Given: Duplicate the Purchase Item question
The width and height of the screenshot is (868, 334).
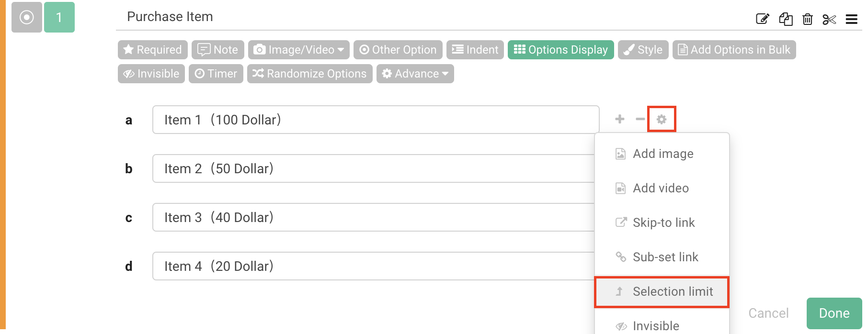Looking at the screenshot, I should [x=786, y=20].
